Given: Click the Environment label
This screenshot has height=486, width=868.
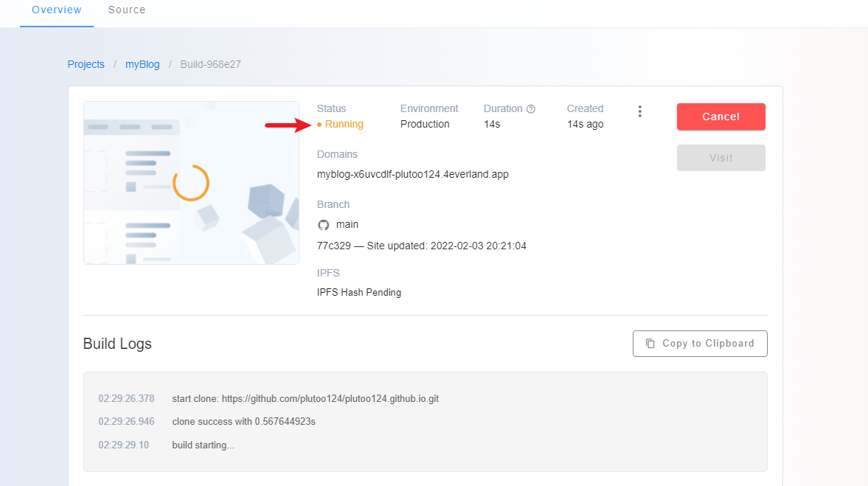Looking at the screenshot, I should [x=429, y=109].
